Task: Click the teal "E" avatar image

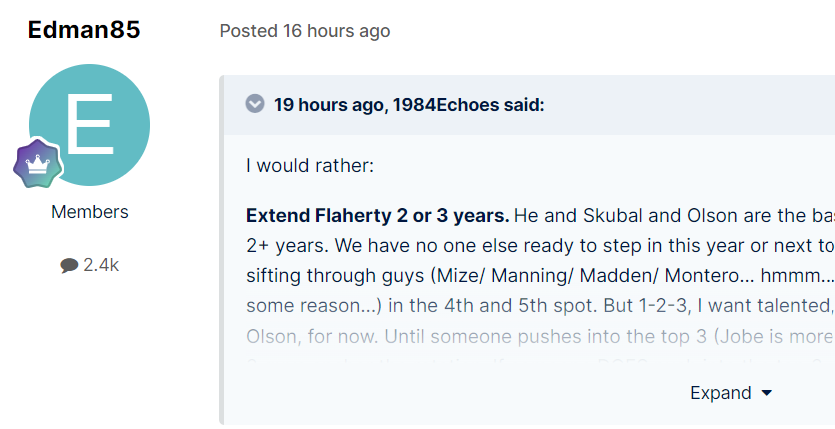Action: 90,124
